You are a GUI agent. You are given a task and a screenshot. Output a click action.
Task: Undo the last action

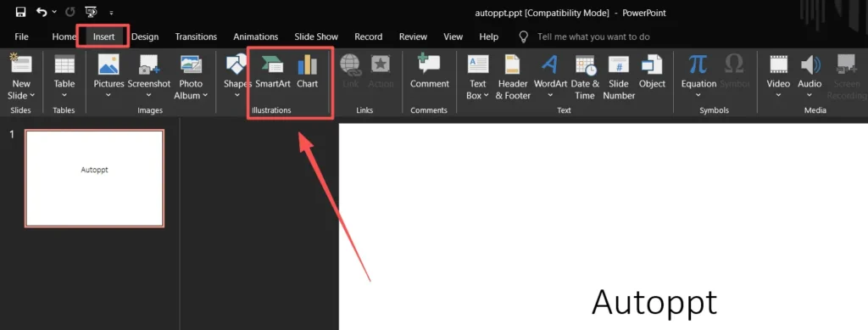click(x=42, y=12)
